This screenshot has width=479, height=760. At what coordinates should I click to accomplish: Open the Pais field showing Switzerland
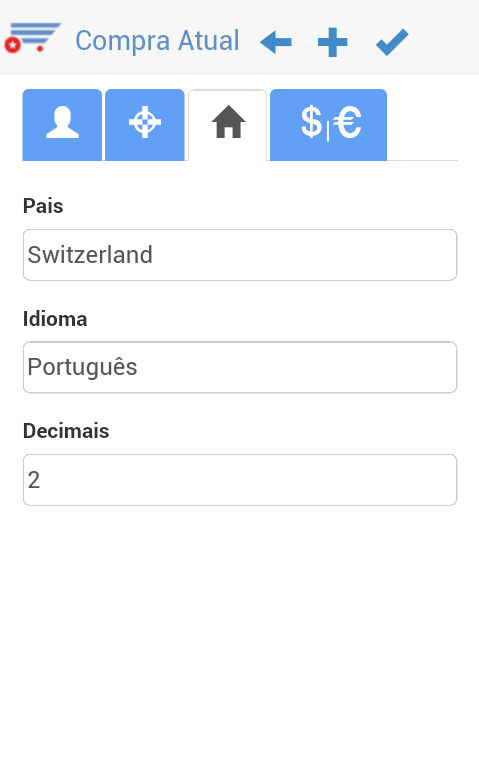240,255
